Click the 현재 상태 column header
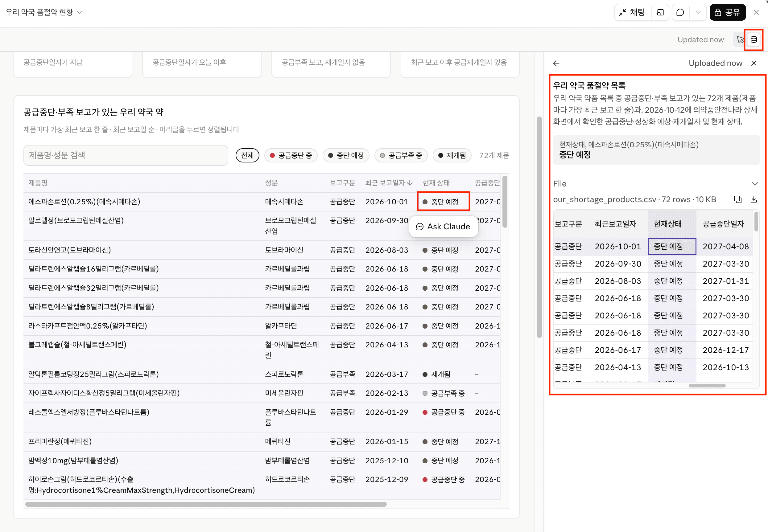Image resolution: width=768 pixels, height=532 pixels. click(436, 183)
